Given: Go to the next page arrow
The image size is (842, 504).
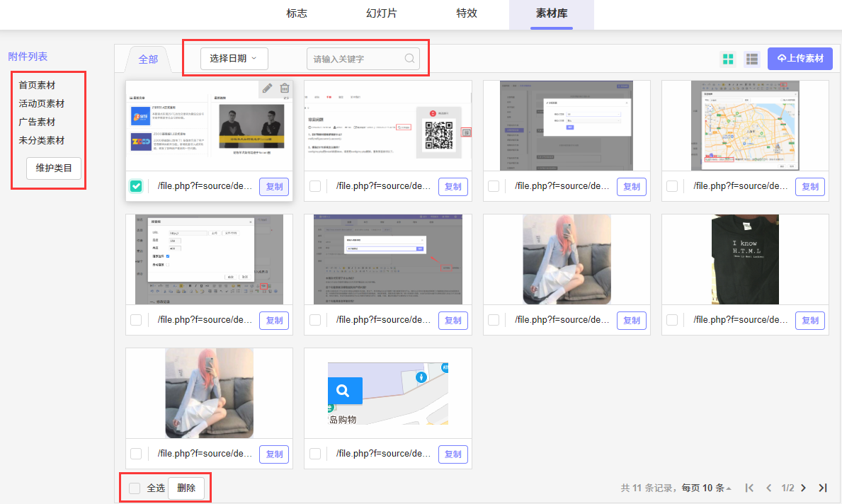Looking at the screenshot, I should tap(803, 488).
